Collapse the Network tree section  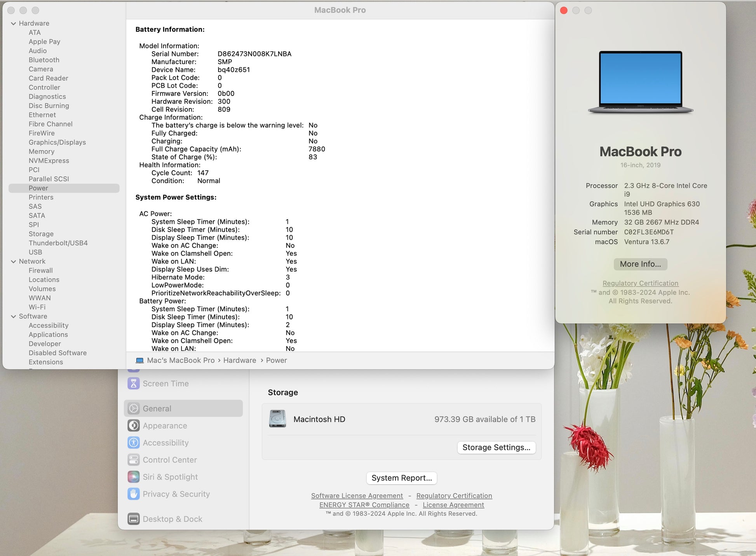[13, 261]
